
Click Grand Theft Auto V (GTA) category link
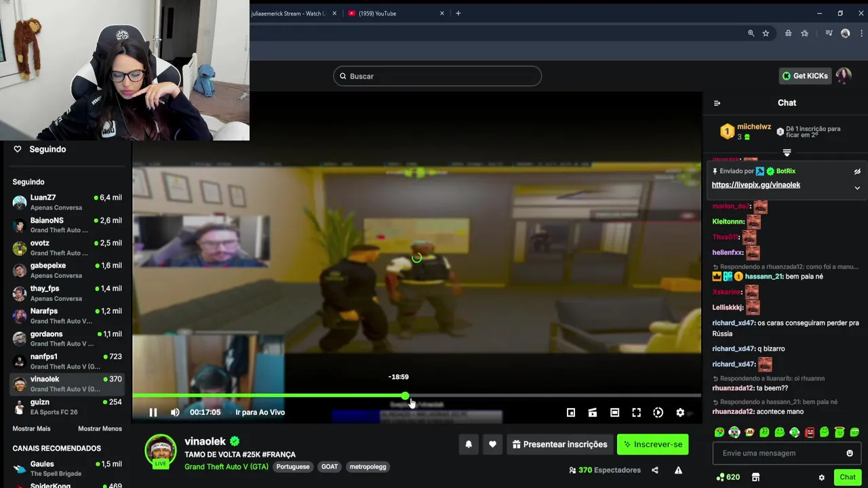[226, 467]
